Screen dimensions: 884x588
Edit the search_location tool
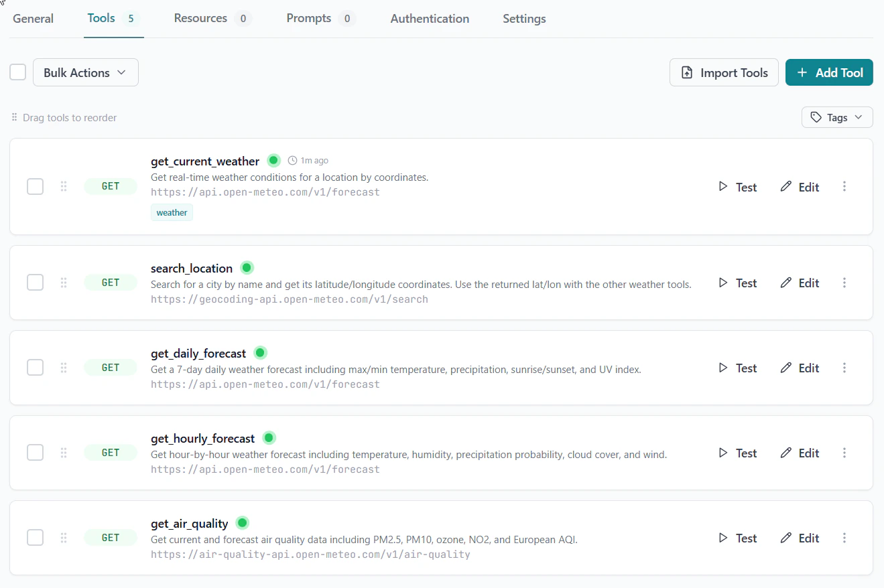click(800, 283)
